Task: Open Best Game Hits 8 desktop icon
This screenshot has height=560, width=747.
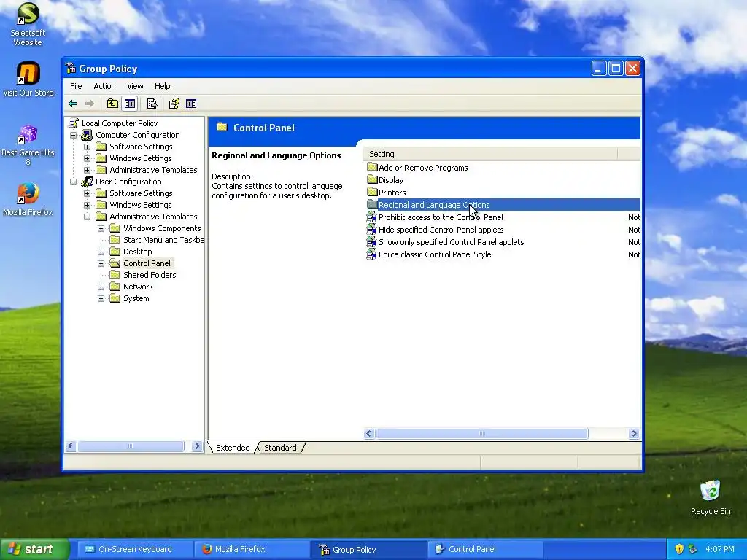Action: [x=28, y=145]
